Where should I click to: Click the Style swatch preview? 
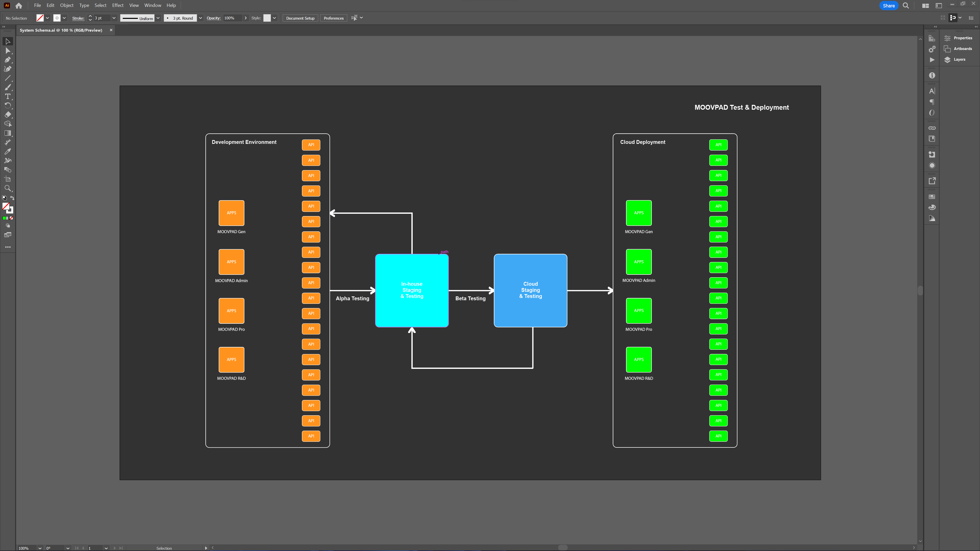point(267,18)
